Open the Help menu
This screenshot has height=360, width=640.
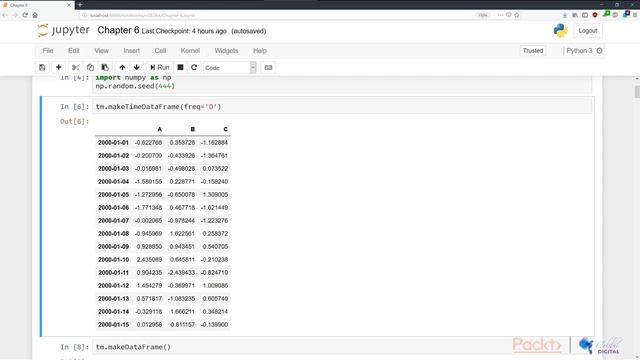pyautogui.click(x=260, y=51)
